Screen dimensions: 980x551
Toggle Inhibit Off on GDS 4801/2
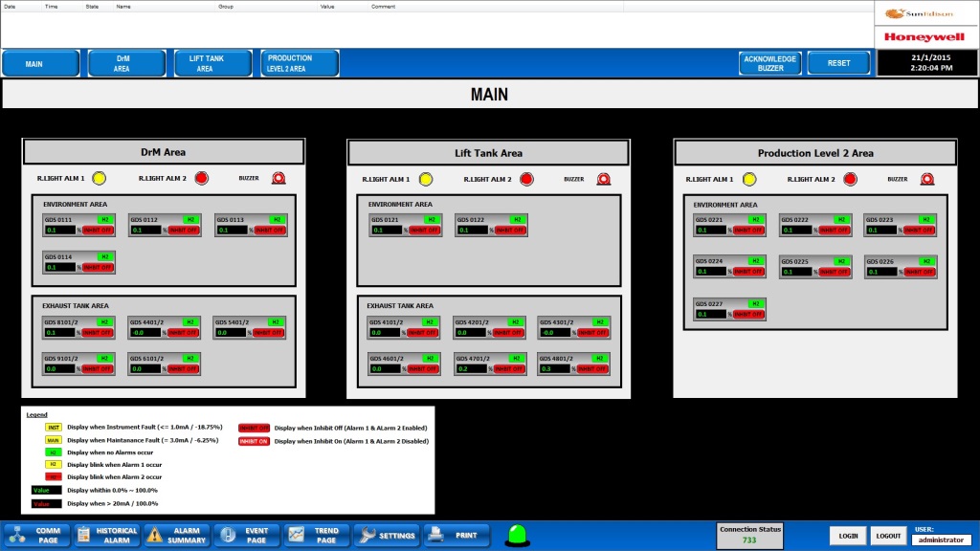[591, 369]
